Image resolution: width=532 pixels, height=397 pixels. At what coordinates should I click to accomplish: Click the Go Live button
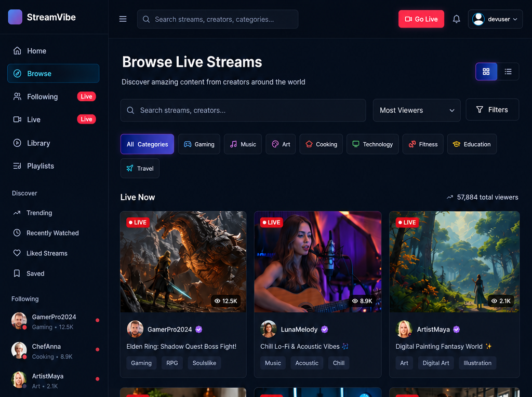coord(421,19)
